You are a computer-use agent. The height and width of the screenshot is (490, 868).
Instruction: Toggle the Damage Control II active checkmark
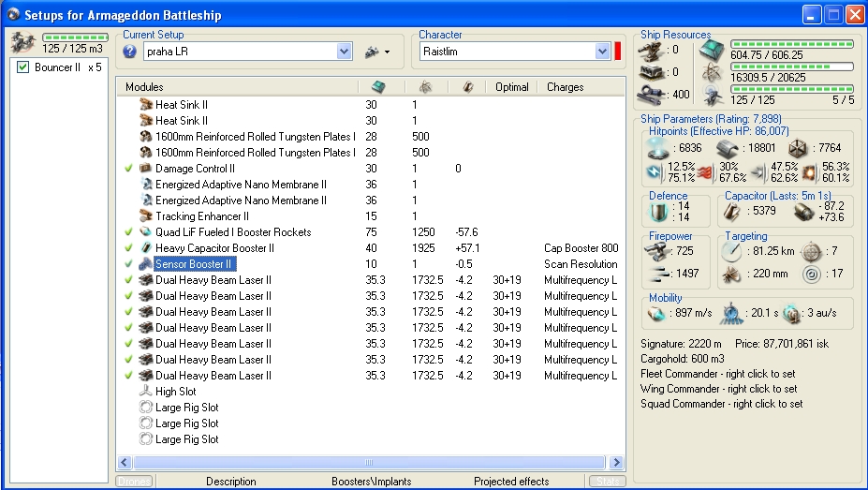coord(128,169)
